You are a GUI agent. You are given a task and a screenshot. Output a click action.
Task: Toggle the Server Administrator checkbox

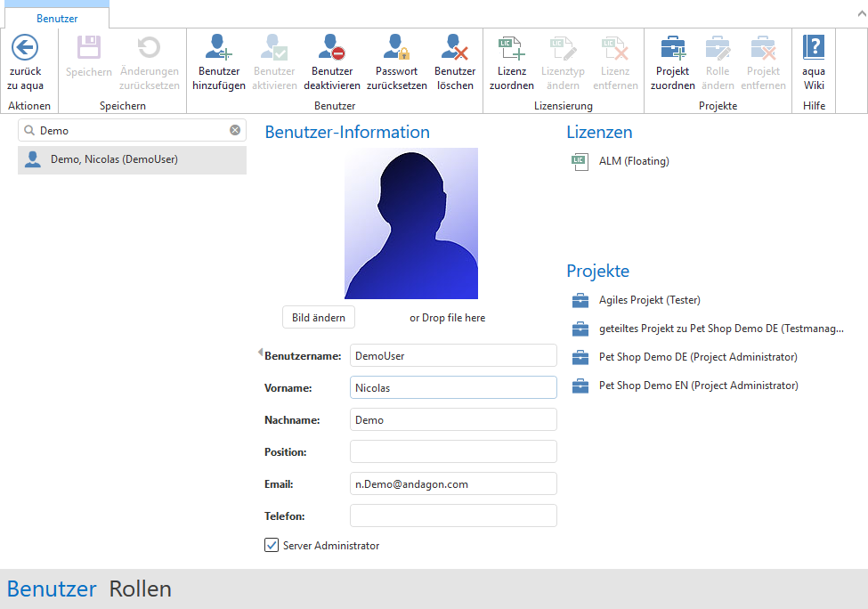pyautogui.click(x=272, y=545)
